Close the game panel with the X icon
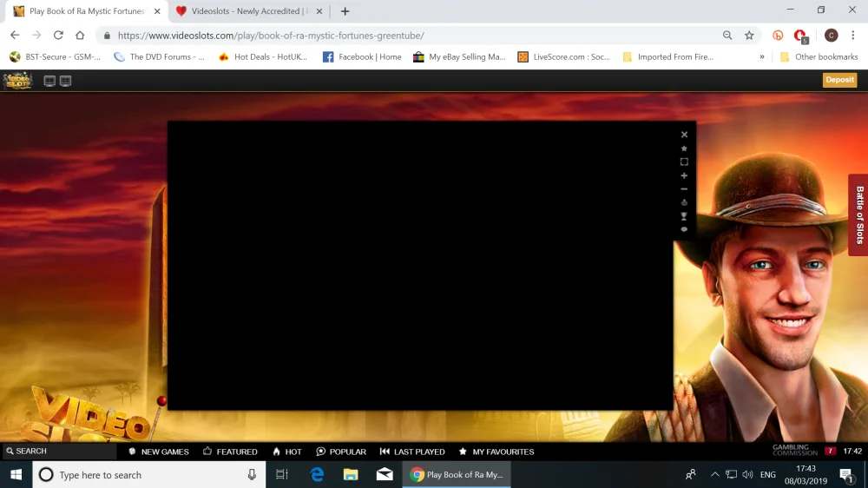 (684, 135)
